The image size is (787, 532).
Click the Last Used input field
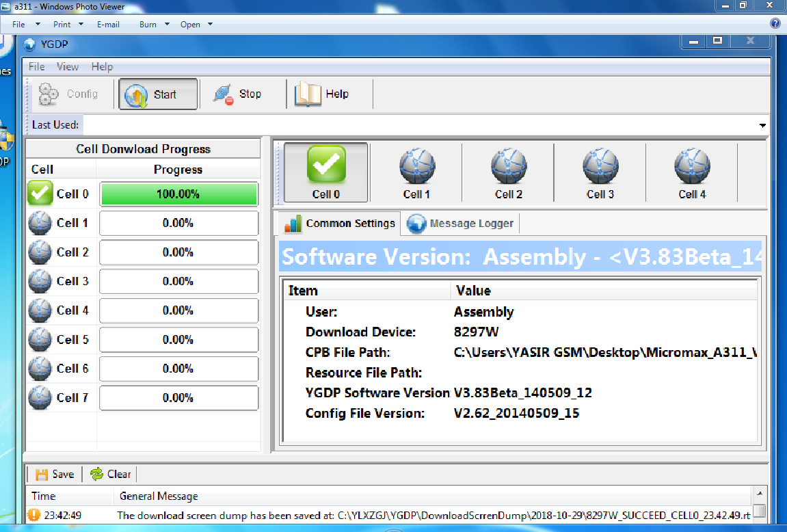click(420, 125)
